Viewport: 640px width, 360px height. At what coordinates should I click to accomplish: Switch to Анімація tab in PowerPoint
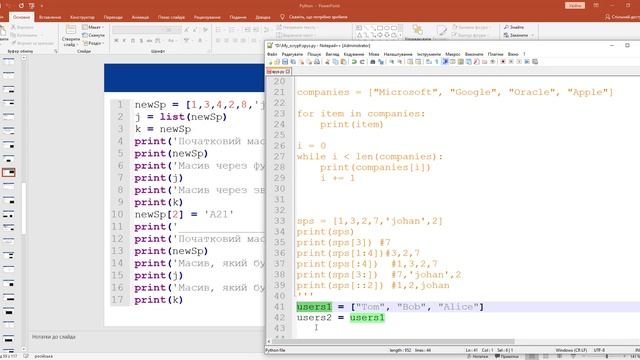pyautogui.click(x=140, y=17)
